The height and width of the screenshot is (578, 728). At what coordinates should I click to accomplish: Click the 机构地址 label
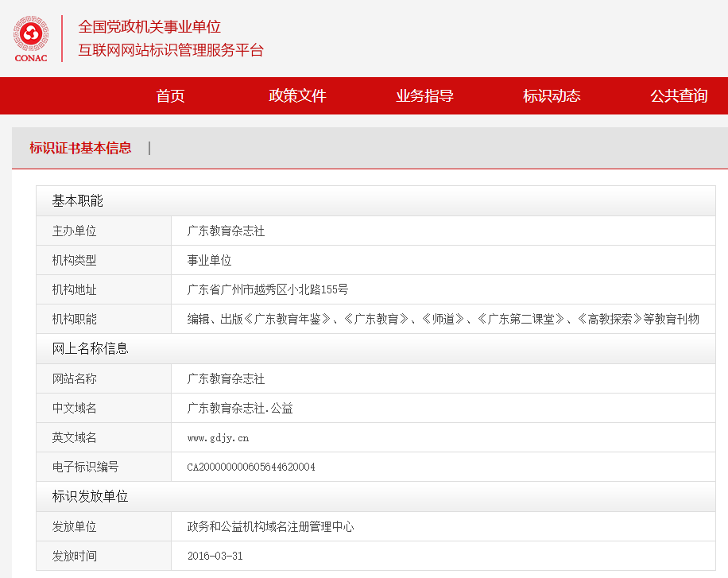click(74, 290)
